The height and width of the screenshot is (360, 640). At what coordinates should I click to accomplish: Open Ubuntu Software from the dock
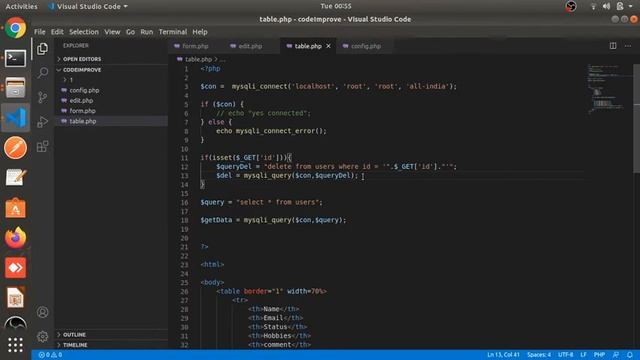[x=16, y=208]
